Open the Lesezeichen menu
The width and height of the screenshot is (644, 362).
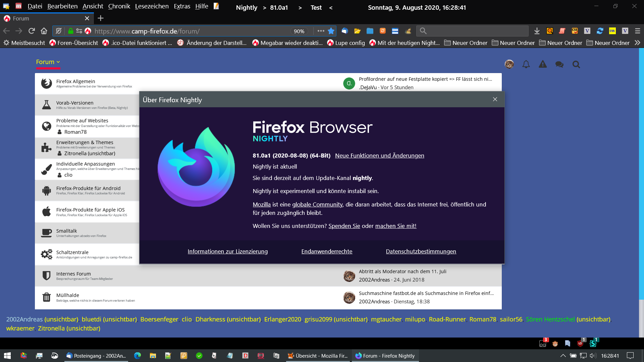(152, 6)
